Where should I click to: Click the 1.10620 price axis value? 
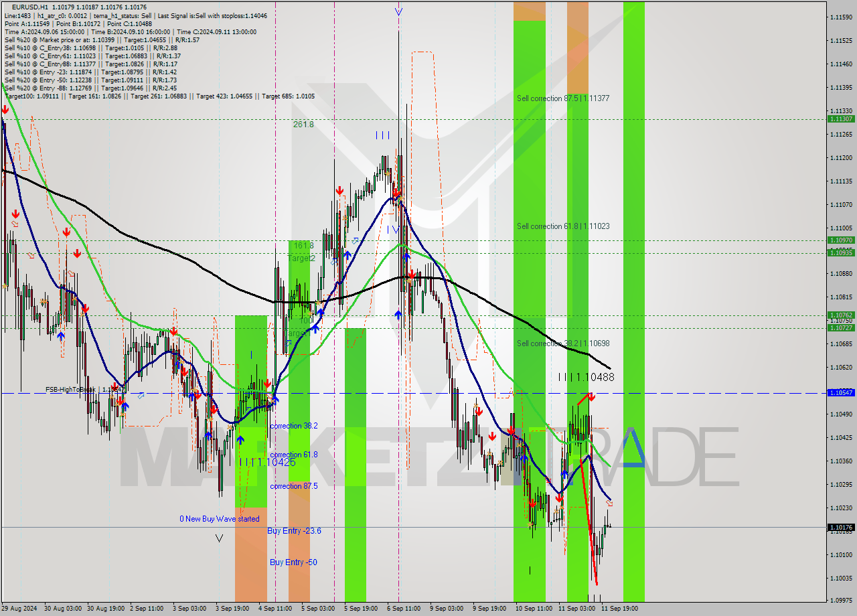(x=841, y=368)
